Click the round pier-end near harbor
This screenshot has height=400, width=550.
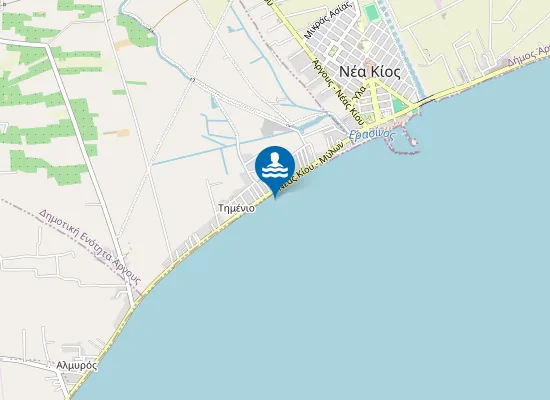[x=414, y=141]
